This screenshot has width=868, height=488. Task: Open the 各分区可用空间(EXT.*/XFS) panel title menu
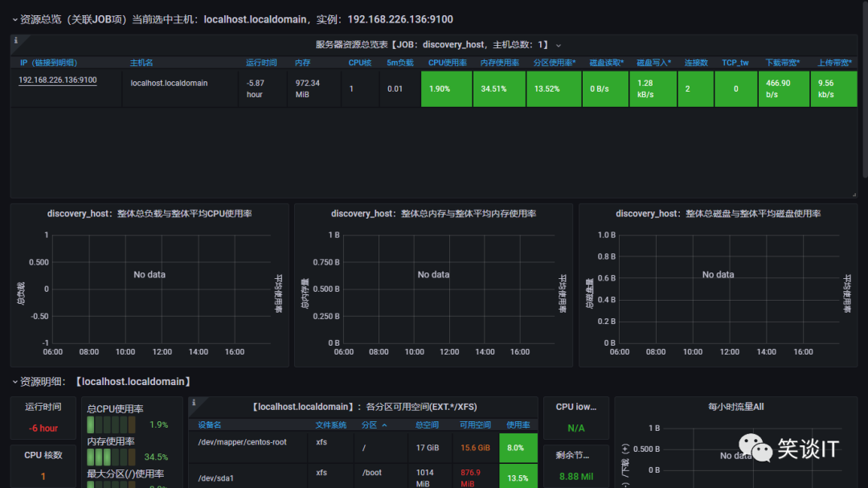click(363, 407)
